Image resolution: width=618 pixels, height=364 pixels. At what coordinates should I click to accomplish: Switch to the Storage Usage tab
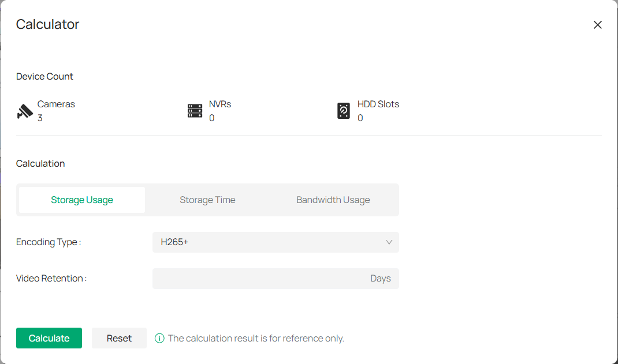pos(82,200)
